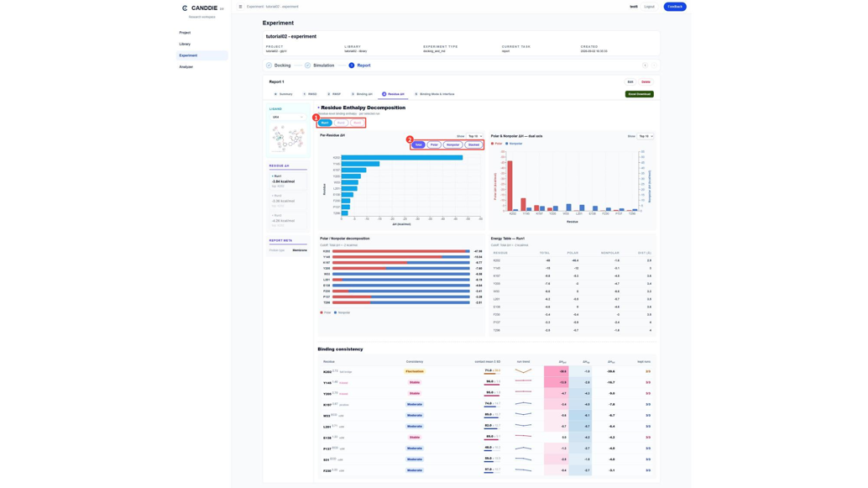Select the Run3 pill
The height and width of the screenshot is (488, 868).
tap(357, 123)
